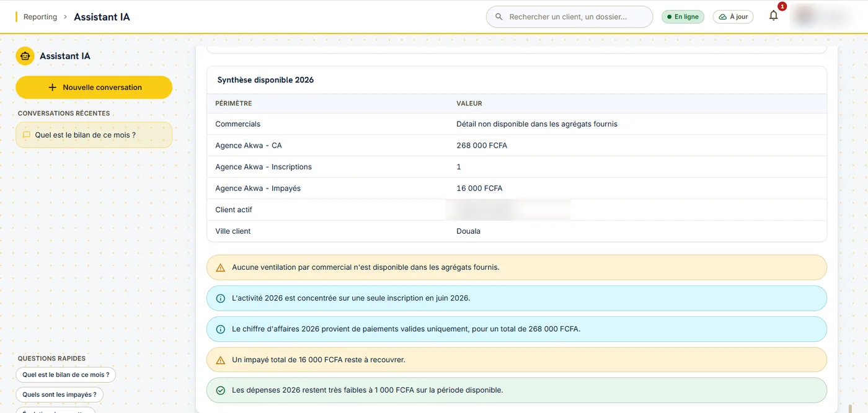This screenshot has height=413, width=868.
Task: Select the 'Agence Akwa - Inscriptions' cell
Action: (263, 167)
